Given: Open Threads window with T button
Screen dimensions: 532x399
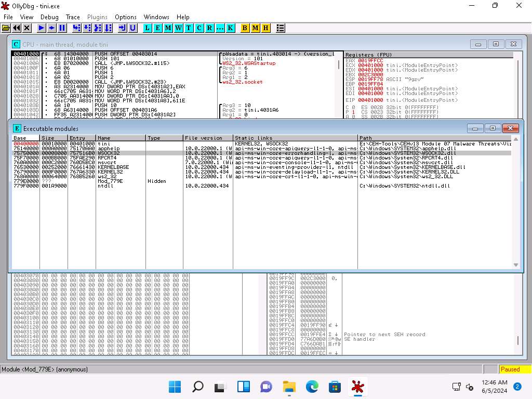Looking at the screenshot, I should (x=189, y=28).
